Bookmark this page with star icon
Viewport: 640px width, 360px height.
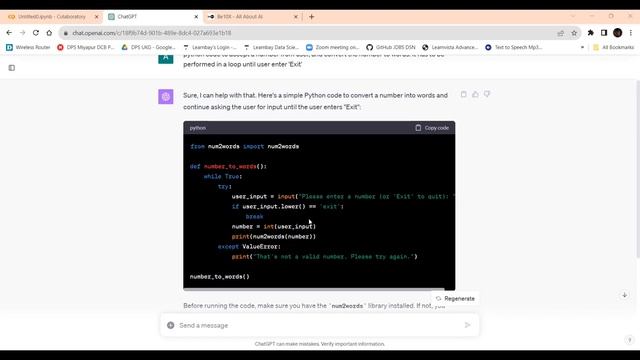[574, 33]
